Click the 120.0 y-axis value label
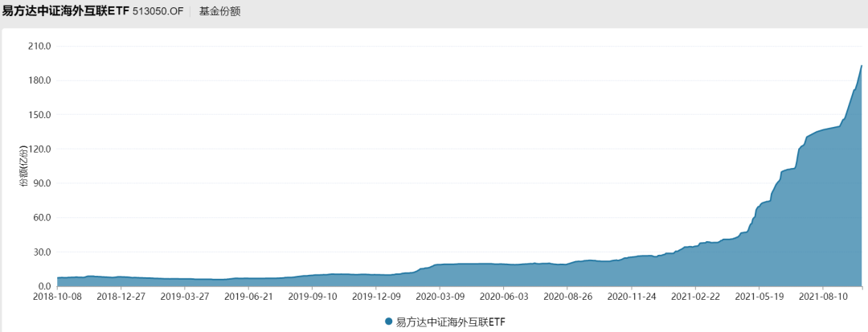 (x=39, y=149)
